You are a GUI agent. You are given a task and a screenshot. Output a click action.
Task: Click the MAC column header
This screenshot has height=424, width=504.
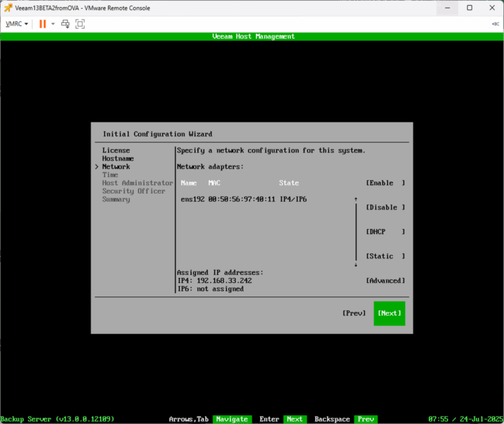(215, 183)
